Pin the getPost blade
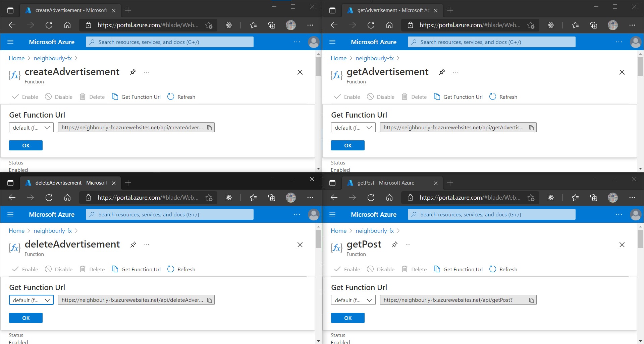644x344 pixels. click(x=394, y=245)
